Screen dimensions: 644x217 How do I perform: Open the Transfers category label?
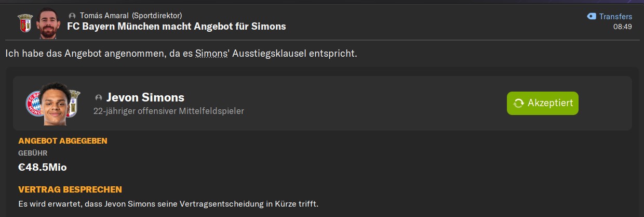point(615,16)
